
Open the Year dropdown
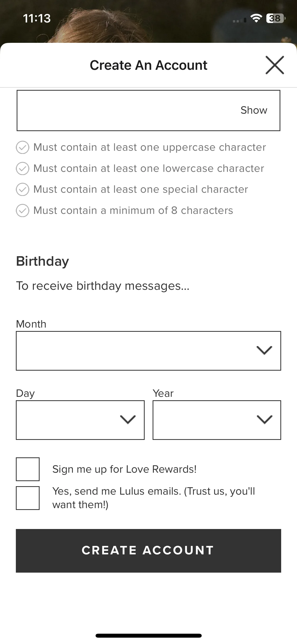tap(217, 420)
